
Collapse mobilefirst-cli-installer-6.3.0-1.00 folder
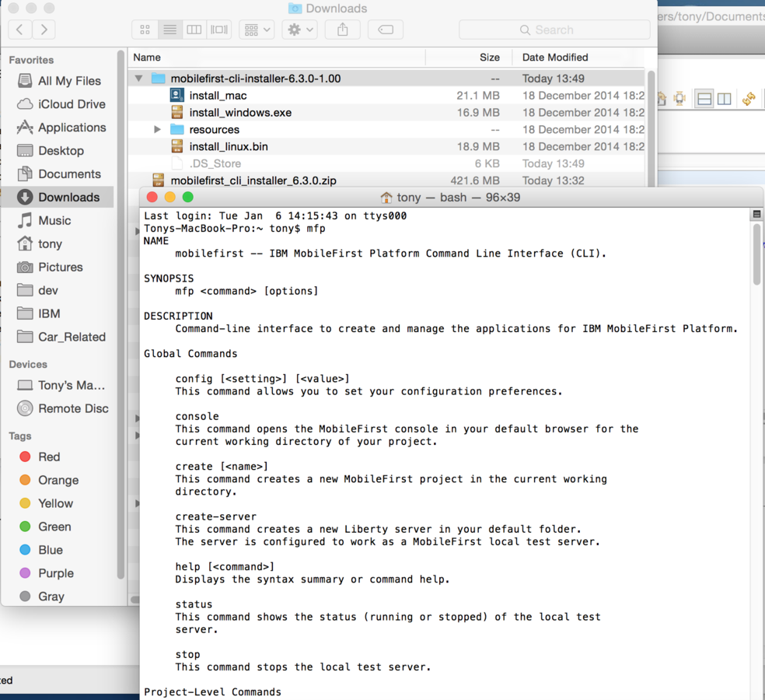click(139, 79)
